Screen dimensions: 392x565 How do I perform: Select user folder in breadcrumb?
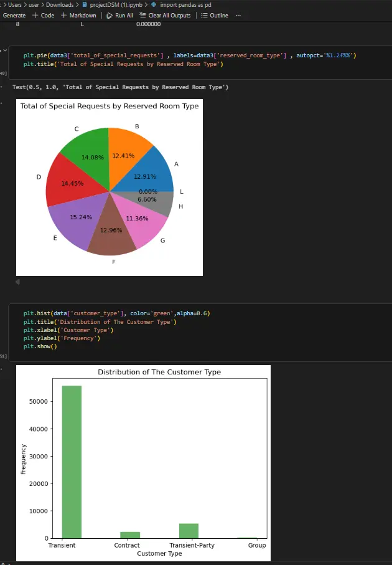pyautogui.click(x=34, y=5)
